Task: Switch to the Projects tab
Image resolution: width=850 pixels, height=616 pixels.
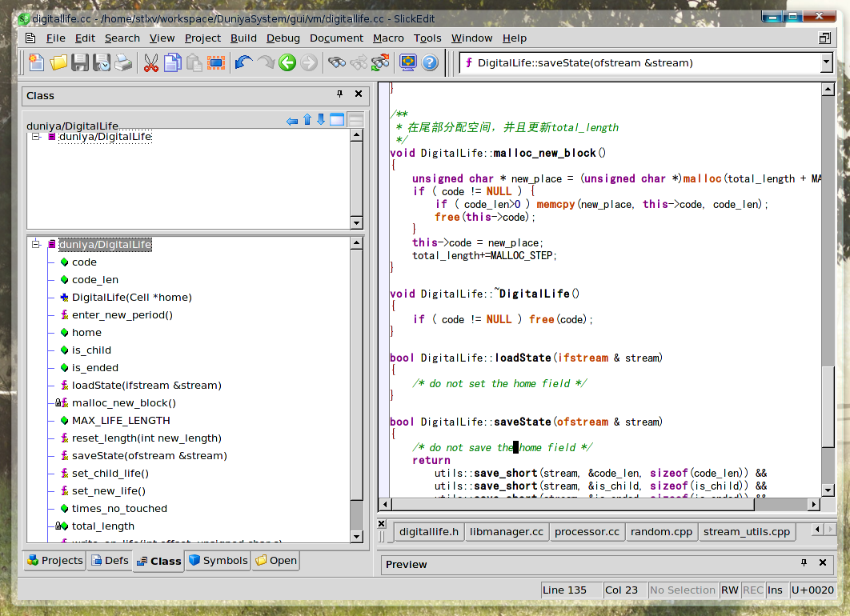Action: pyautogui.click(x=54, y=560)
